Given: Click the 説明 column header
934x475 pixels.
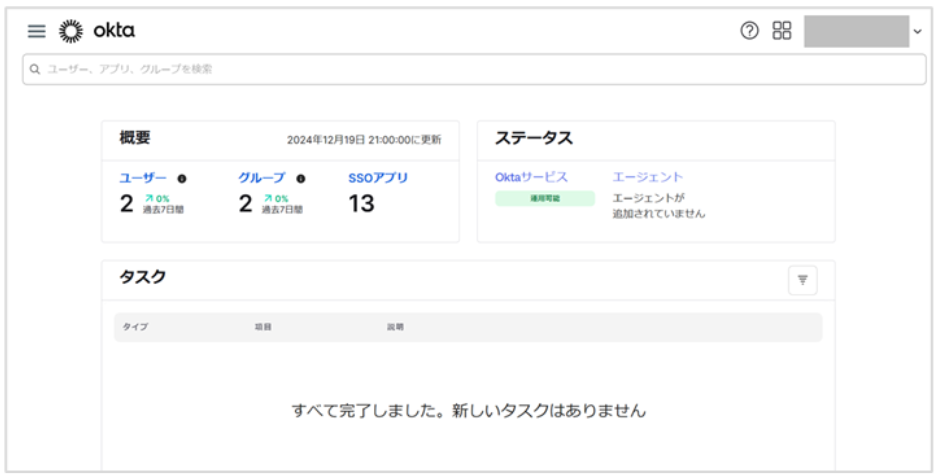Looking at the screenshot, I should pyautogui.click(x=395, y=327).
